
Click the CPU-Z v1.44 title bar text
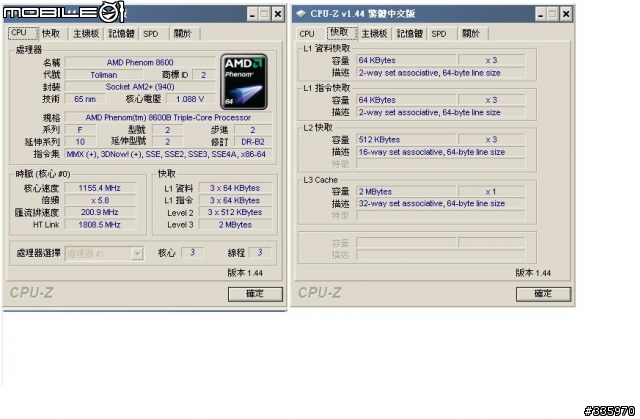[x=362, y=14]
